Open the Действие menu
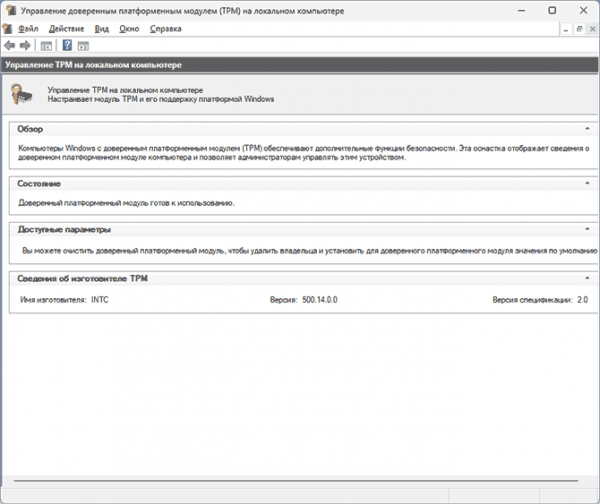600x504 pixels. click(66, 29)
